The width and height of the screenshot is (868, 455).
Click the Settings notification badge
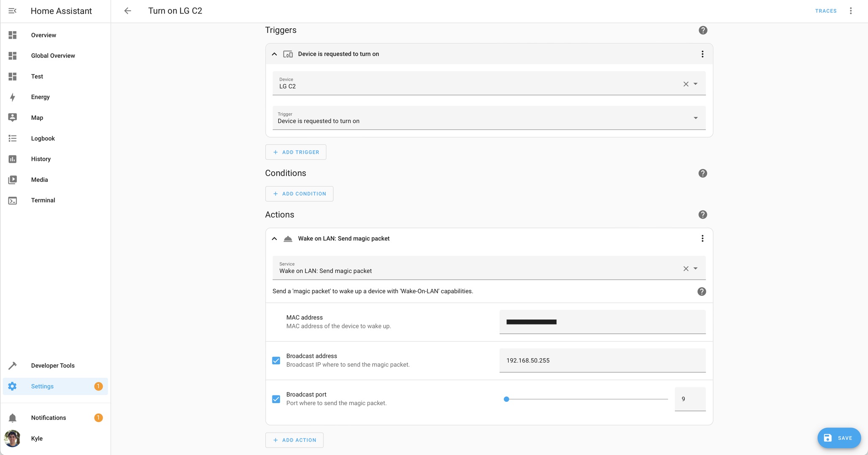point(98,386)
